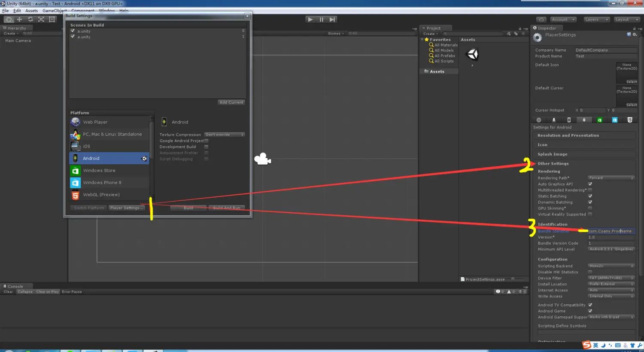The image size is (644, 352).
Task: Toggle Android TV Compatibility checkbox
Action: pyautogui.click(x=590, y=305)
